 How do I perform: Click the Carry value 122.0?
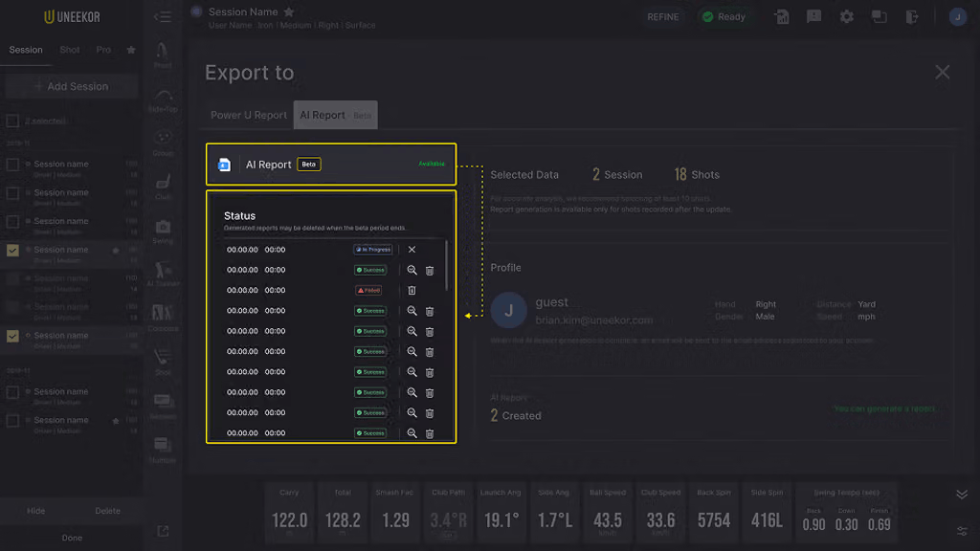click(289, 519)
